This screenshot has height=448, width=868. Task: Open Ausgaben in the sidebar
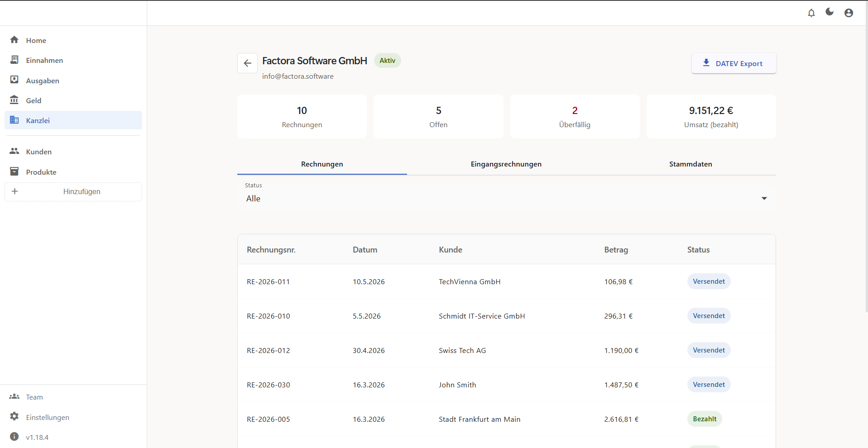[73, 81]
